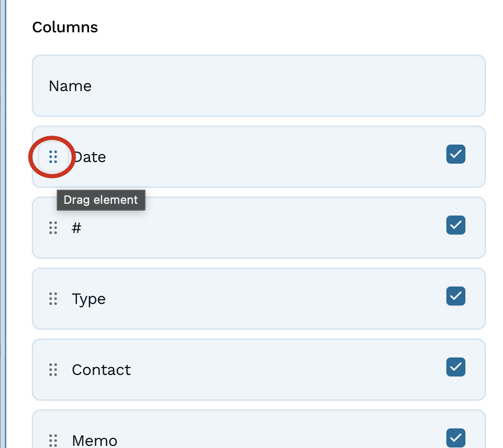Uncheck the Date column checkbox

pyautogui.click(x=456, y=155)
